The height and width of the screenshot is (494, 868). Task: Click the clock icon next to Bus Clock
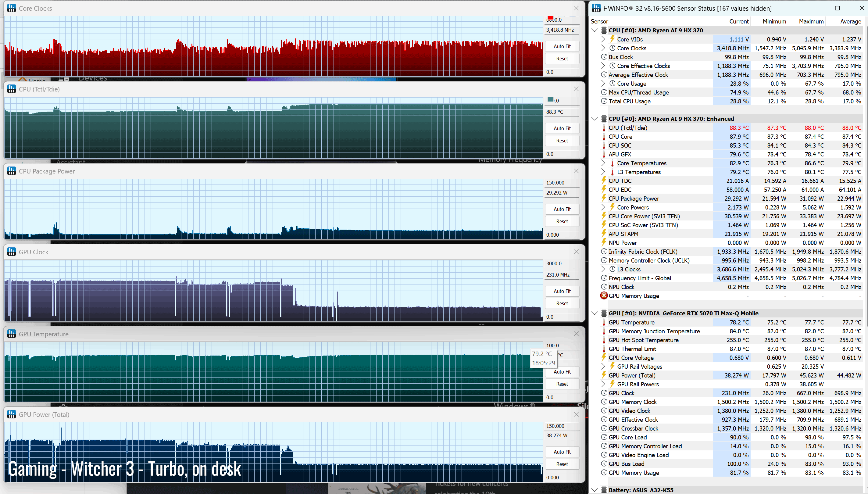[604, 57]
